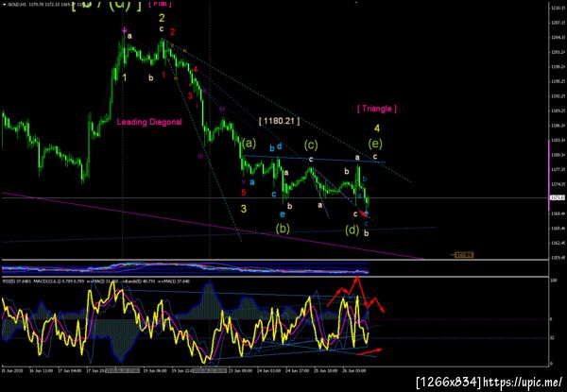Select the green '(b)' wave label

pyautogui.click(x=283, y=229)
